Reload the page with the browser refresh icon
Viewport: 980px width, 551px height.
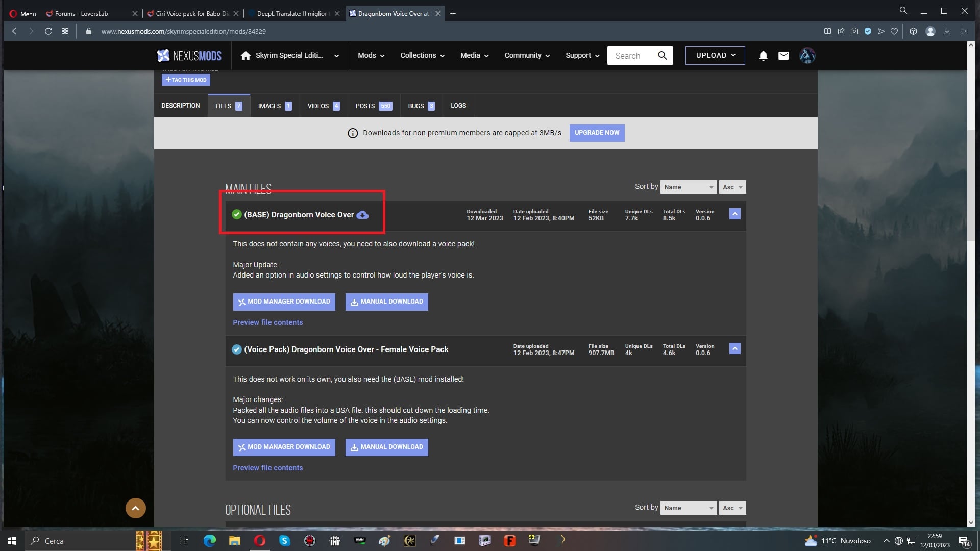48,31
